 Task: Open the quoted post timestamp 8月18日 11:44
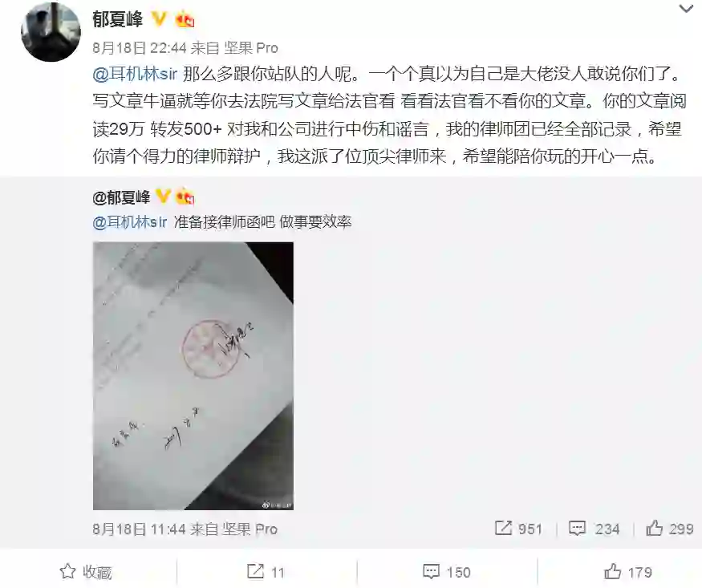click(x=139, y=529)
